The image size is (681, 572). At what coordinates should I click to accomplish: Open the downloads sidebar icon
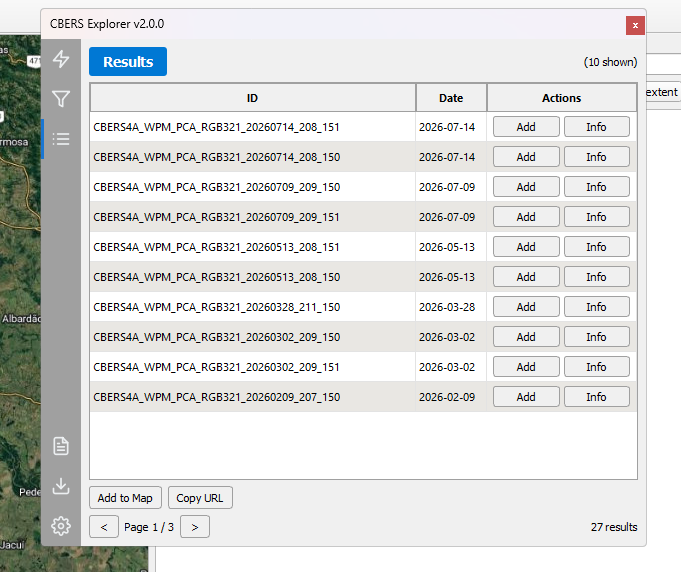[x=61, y=486]
